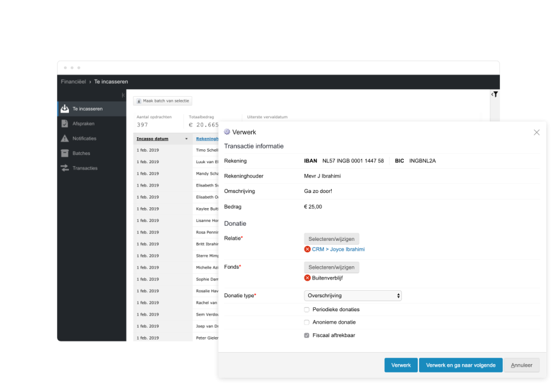Click the Batches archive box icon
This screenshot has width=557, height=392.
(x=65, y=153)
